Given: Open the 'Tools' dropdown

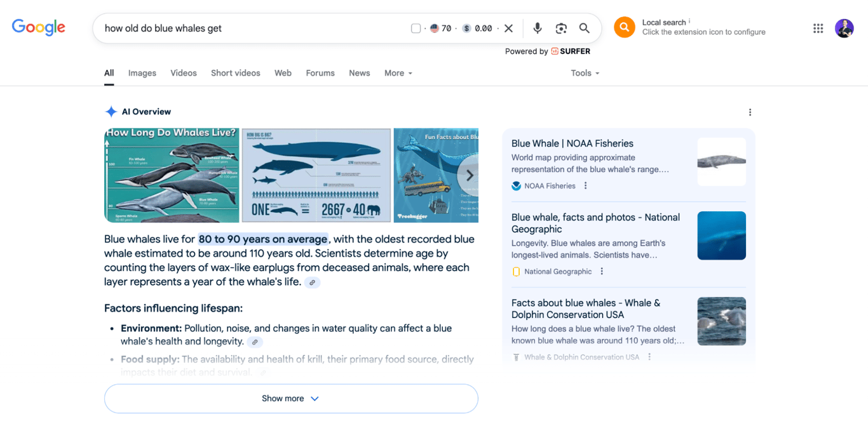Looking at the screenshot, I should coord(583,73).
